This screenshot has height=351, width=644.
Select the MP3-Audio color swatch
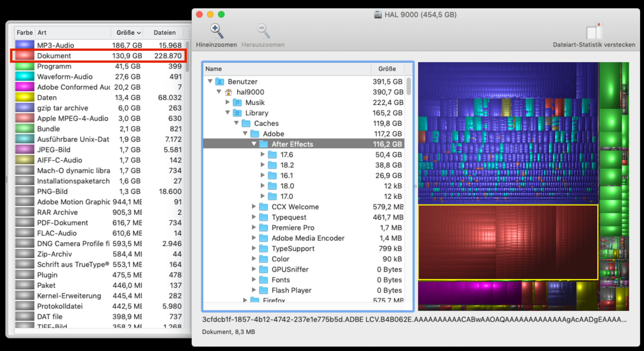(x=25, y=45)
